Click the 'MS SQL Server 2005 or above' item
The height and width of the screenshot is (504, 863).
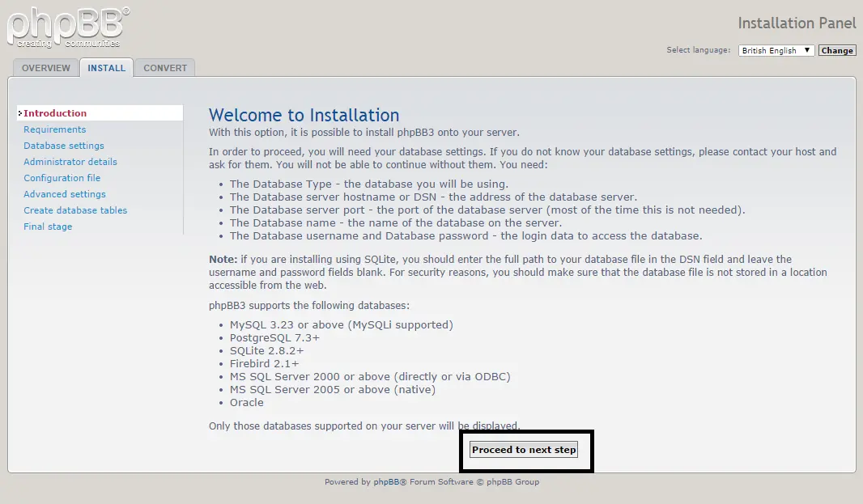coord(333,390)
